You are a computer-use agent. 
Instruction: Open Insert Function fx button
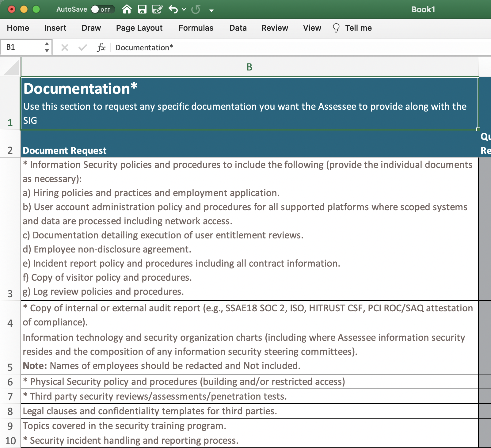[x=101, y=47]
